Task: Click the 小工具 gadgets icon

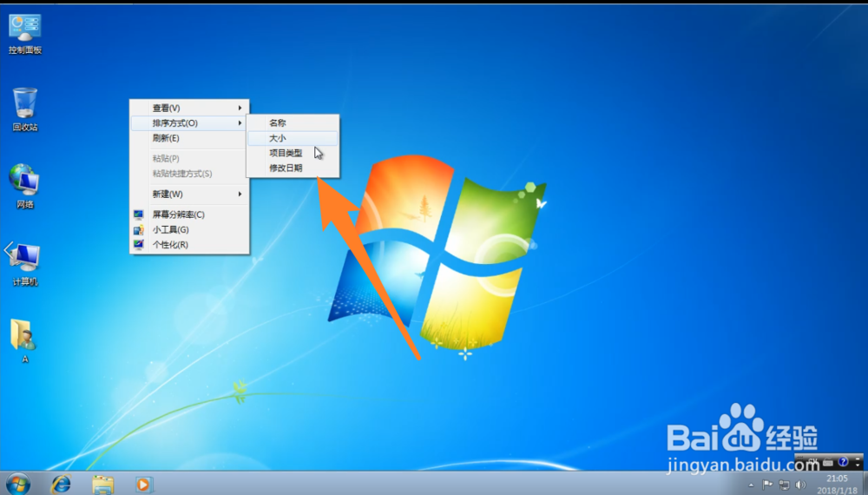Action: click(x=138, y=229)
